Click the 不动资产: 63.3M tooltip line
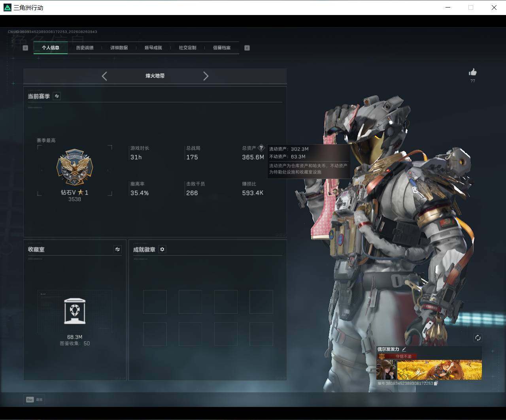This screenshot has width=506, height=420. pyautogui.click(x=287, y=156)
